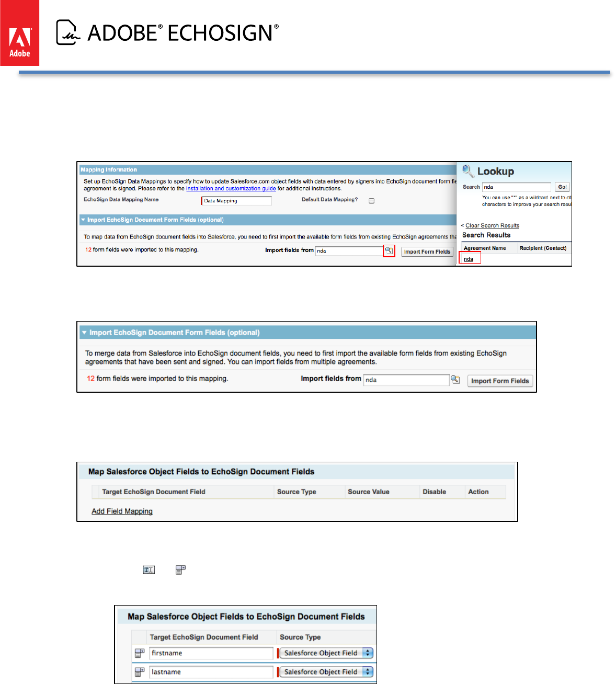Click Import fields from input in 'merge data' panel
This screenshot has width=616, height=684.
406,380
